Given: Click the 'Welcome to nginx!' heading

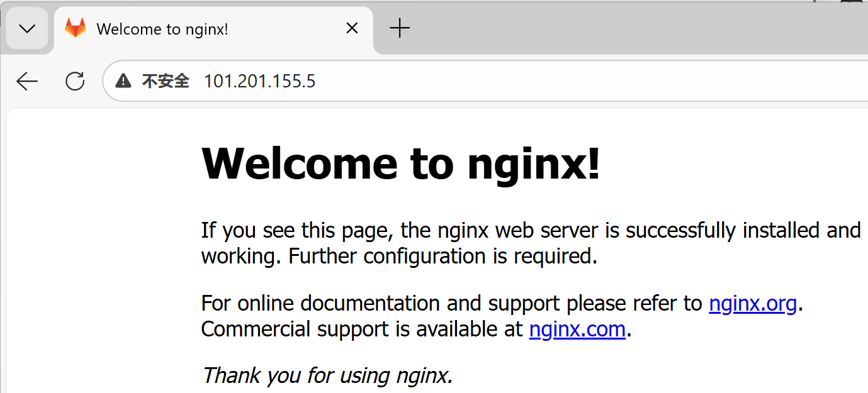Looking at the screenshot, I should (401, 163).
